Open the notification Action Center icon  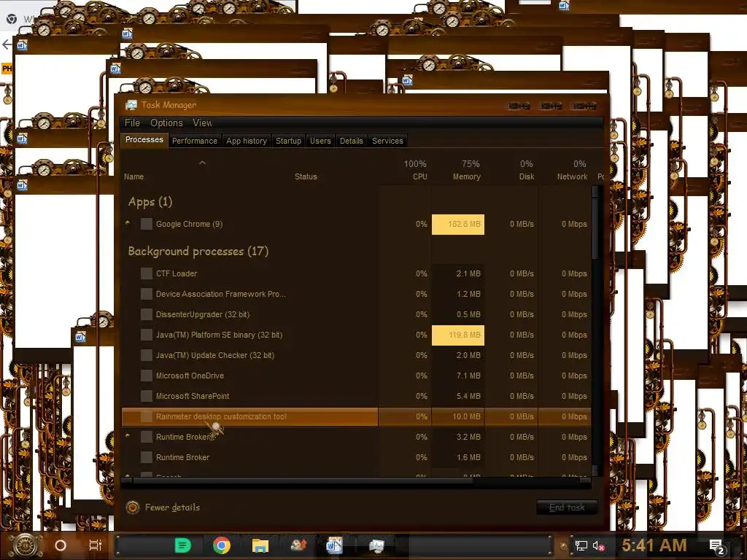point(717,546)
